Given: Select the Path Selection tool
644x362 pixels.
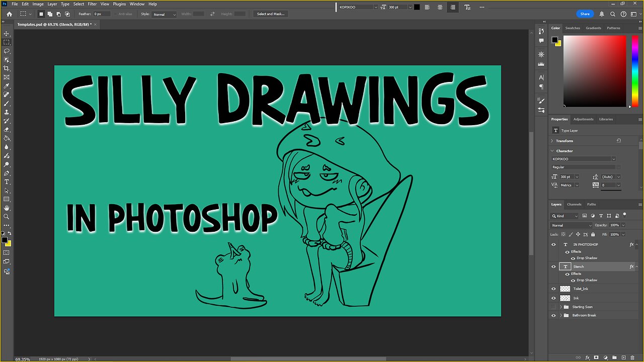Looking at the screenshot, I should pyautogui.click(x=7, y=191).
